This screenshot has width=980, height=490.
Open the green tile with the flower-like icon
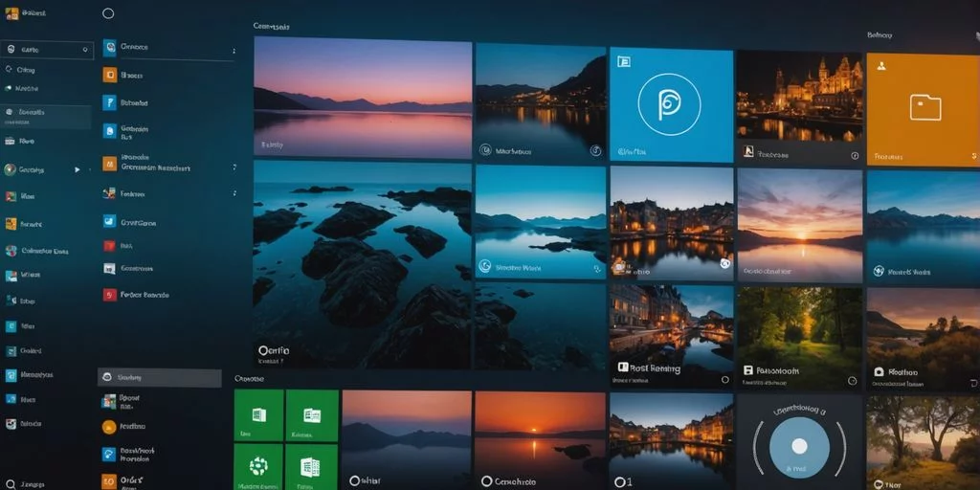(x=258, y=466)
